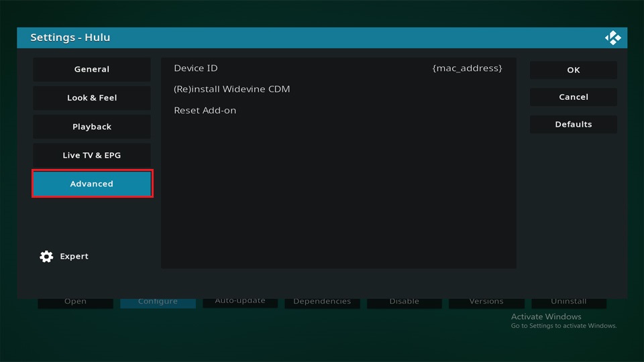Open Dependencies in background add-on window
Viewport: 644px width, 362px height.
point(322,303)
